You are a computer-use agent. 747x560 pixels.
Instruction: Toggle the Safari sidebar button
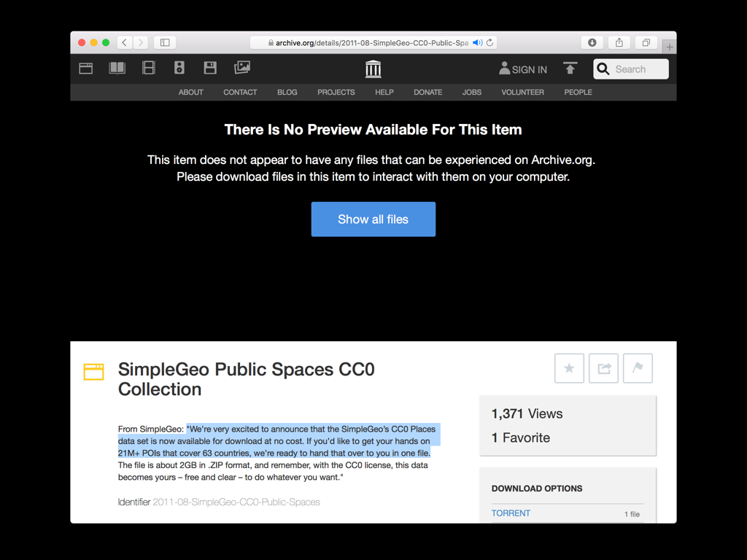pos(165,43)
